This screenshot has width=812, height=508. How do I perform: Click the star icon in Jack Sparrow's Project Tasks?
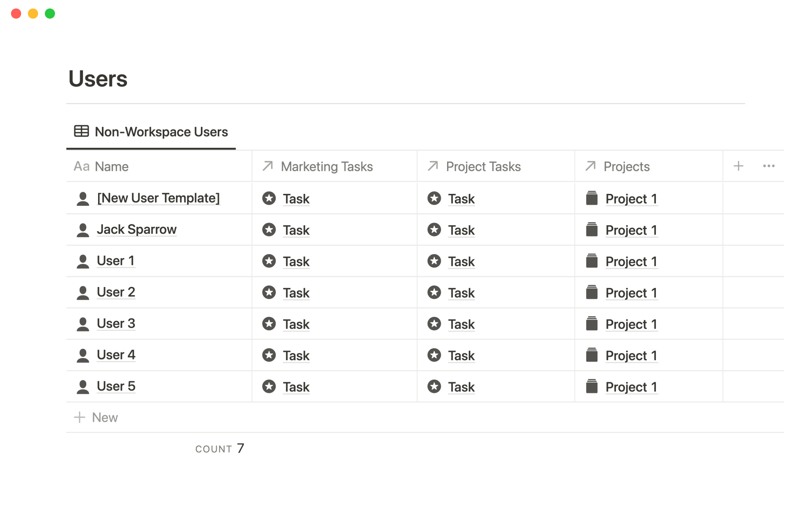(434, 229)
